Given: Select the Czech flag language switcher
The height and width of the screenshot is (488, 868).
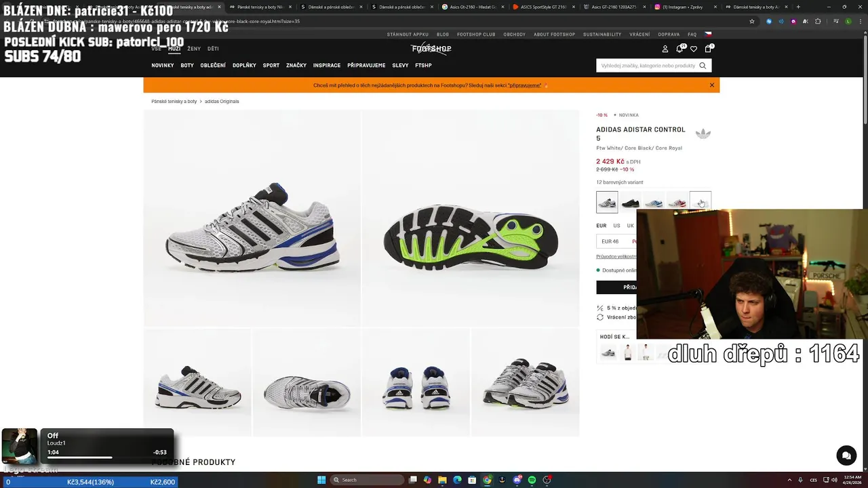Looking at the screenshot, I should pyautogui.click(x=708, y=34).
